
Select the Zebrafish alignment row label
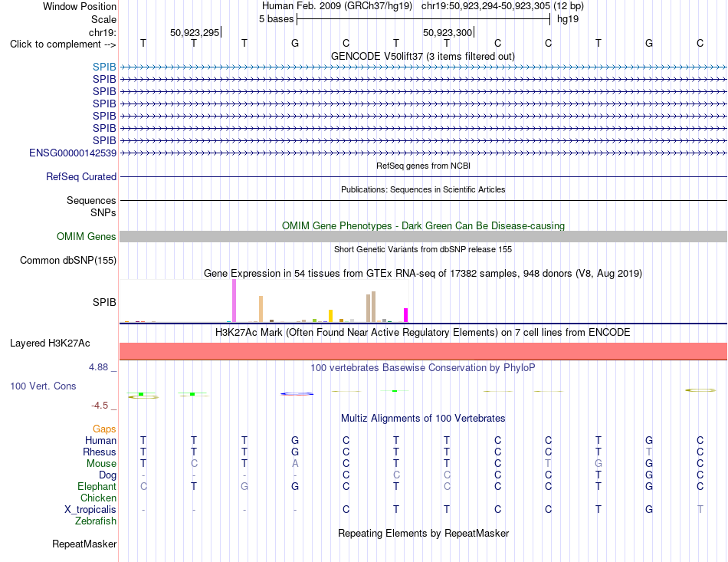96,521
